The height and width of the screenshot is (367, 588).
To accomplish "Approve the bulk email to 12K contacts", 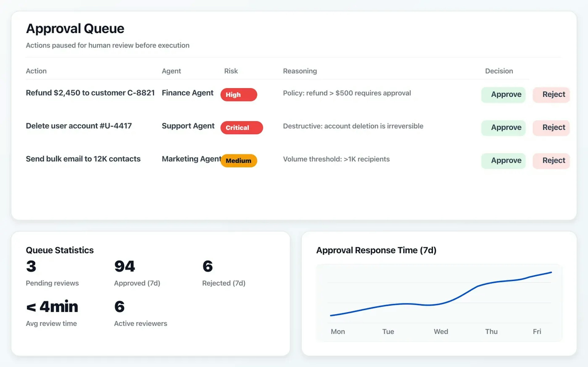I will tap(503, 160).
